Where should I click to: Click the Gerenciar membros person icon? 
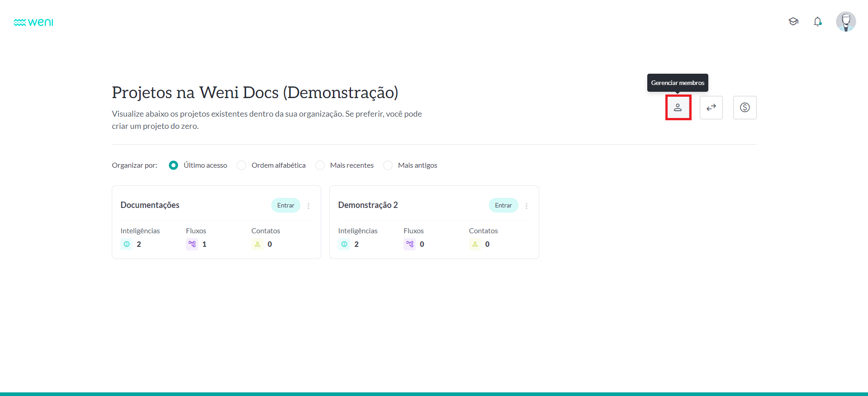(x=678, y=108)
